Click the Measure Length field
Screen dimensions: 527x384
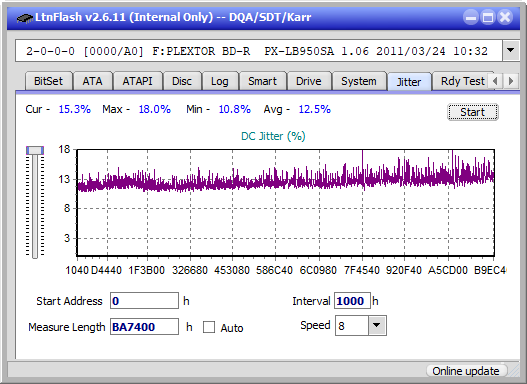click(x=144, y=327)
